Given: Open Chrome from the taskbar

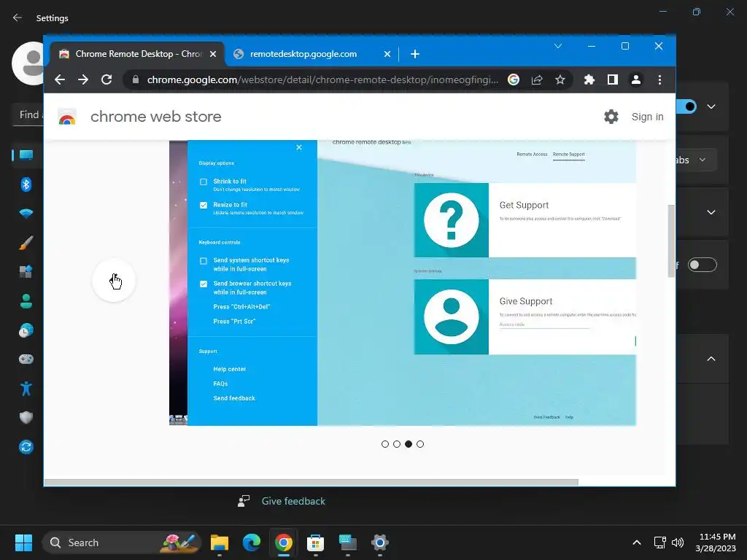Looking at the screenshot, I should (284, 542).
